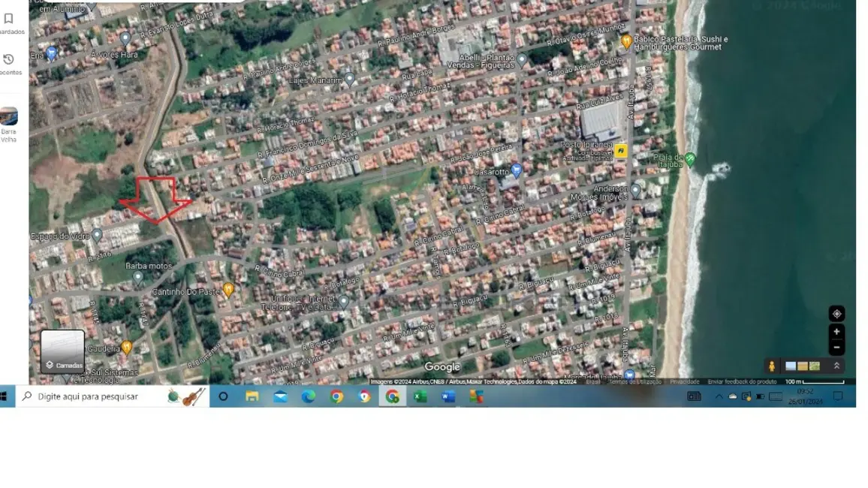Image resolution: width=868 pixels, height=488 pixels.
Task: Show hidden icons in the system tray
Action: click(719, 396)
